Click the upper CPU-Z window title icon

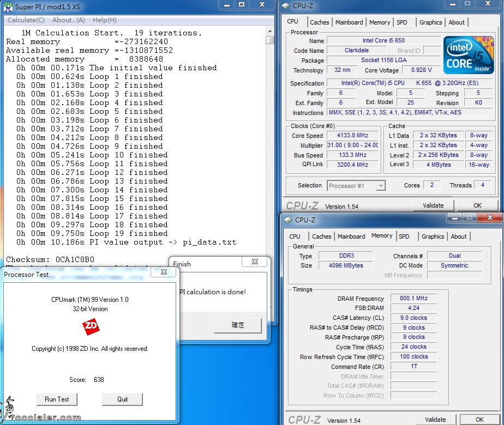click(x=286, y=6)
